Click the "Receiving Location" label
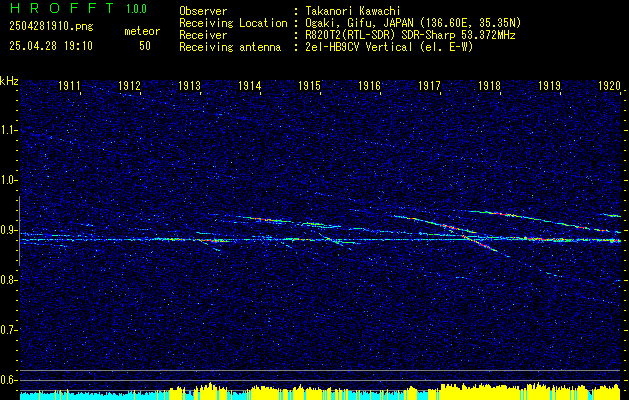The image size is (629, 400). 233,23
